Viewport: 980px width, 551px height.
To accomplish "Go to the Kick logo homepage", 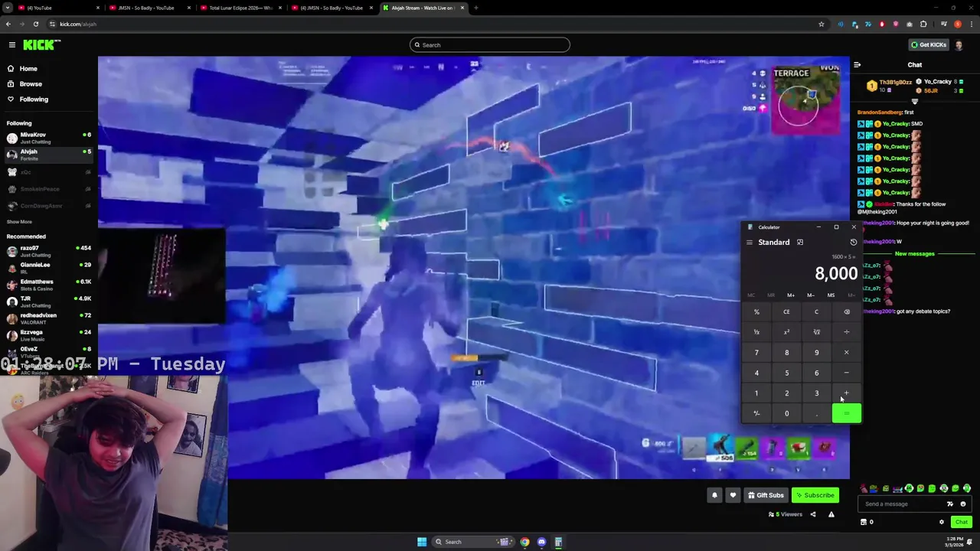I will point(41,45).
